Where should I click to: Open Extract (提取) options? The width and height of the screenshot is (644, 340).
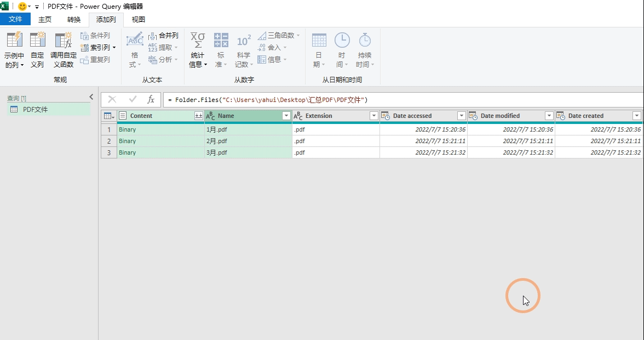[x=163, y=48]
